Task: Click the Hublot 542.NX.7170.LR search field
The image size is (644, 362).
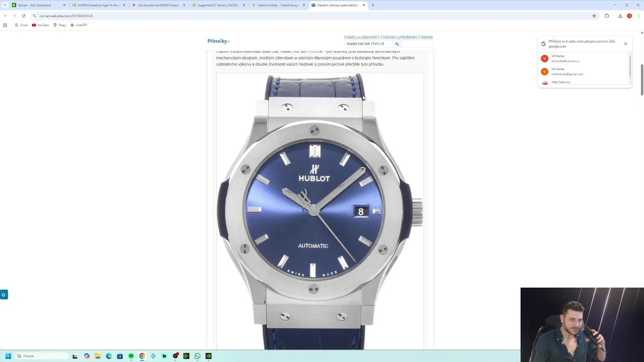Action: [368, 44]
